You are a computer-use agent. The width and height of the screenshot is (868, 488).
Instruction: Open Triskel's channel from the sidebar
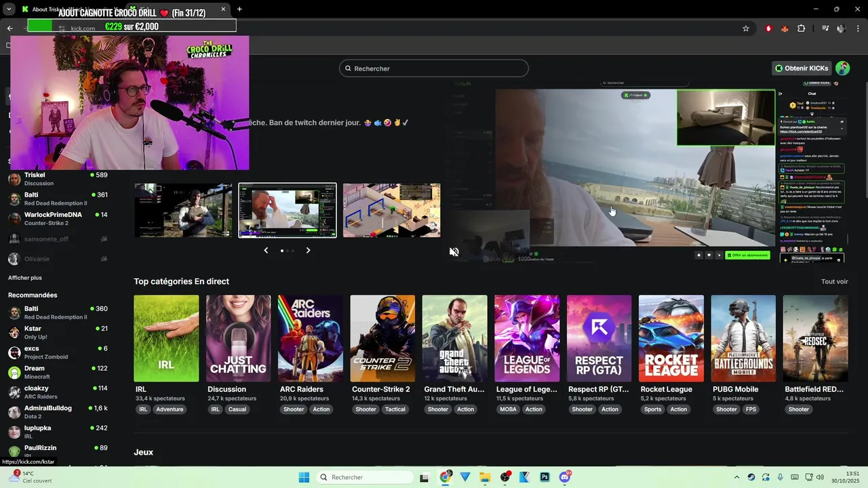click(x=58, y=179)
